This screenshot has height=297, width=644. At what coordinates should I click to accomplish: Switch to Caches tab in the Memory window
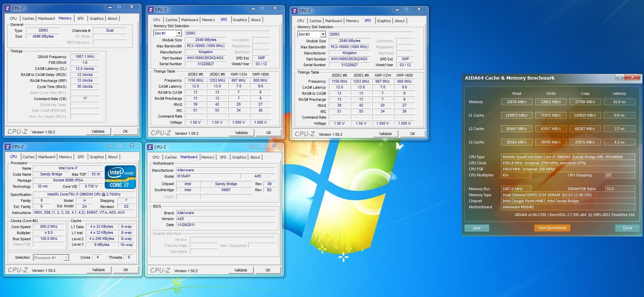point(28,18)
